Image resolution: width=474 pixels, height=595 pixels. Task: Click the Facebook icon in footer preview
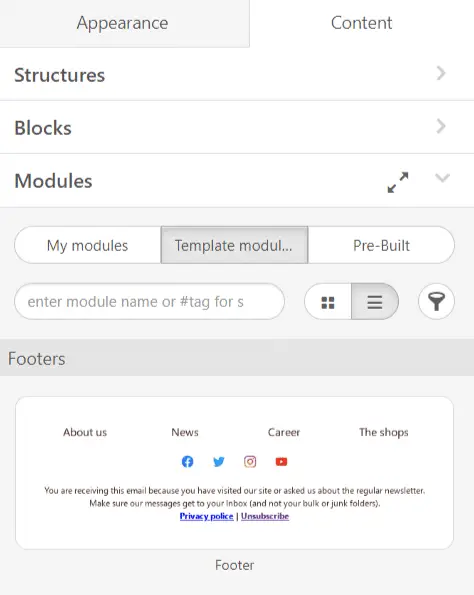point(187,461)
